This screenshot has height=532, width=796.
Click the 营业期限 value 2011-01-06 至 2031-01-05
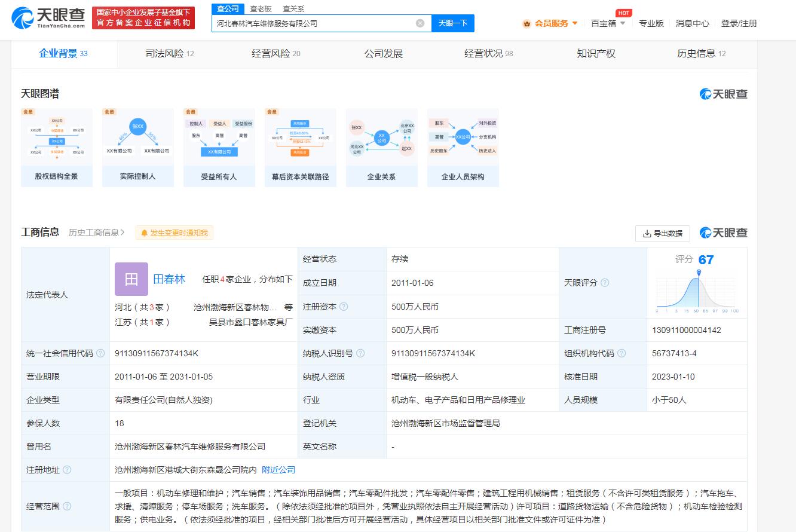pyautogui.click(x=164, y=377)
